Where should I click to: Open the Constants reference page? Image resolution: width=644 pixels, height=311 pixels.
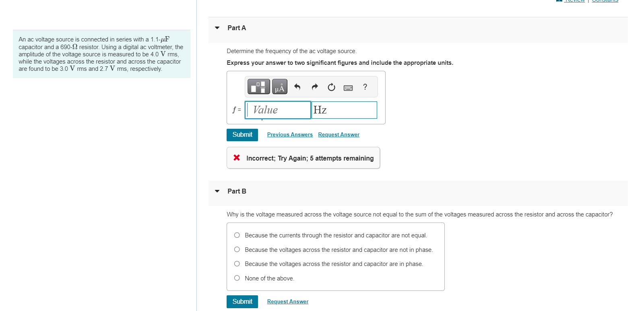(605, 1)
